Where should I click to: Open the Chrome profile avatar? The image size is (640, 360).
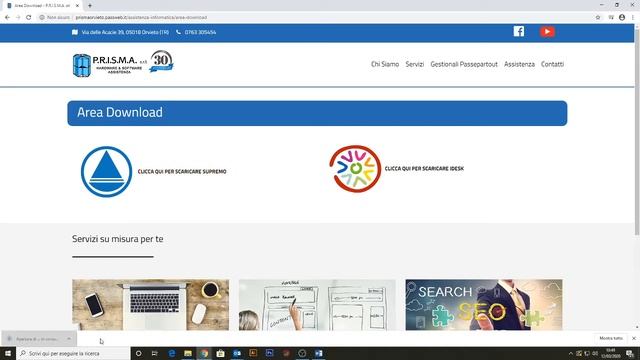(x=622, y=18)
